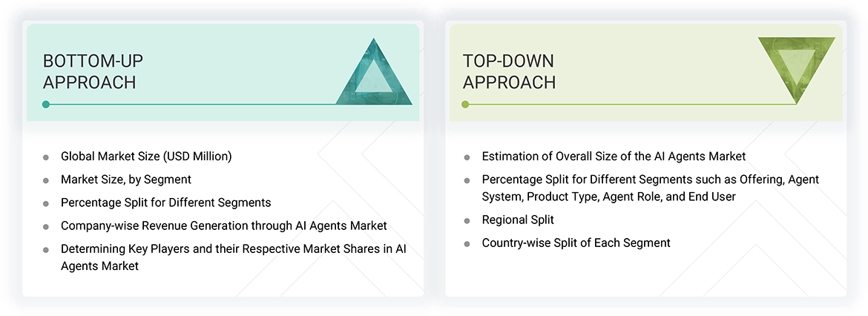The width and height of the screenshot is (868, 316).
Task: Select the Top-Down Approach heading
Action: pos(509,71)
